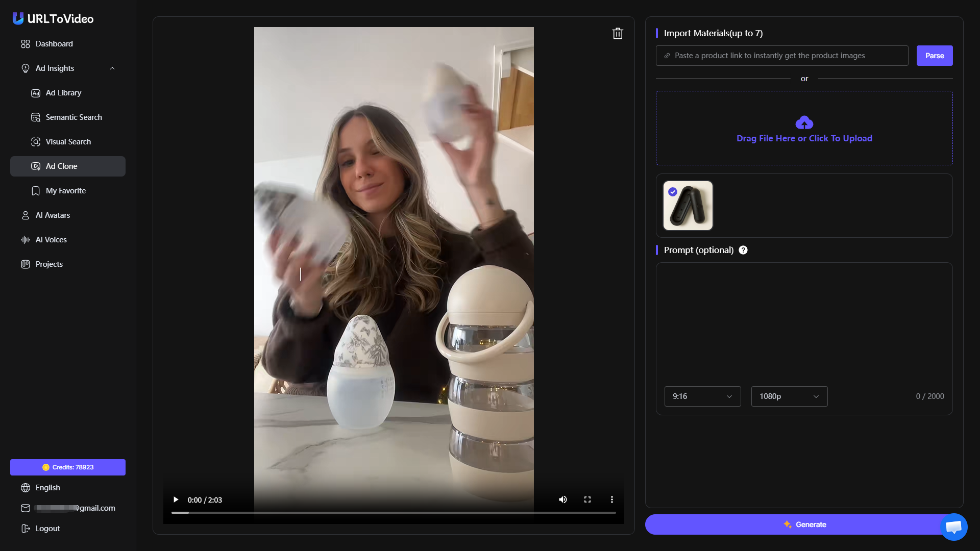Seek on the video progress bar
This screenshot has width=980, height=551.
coord(393,512)
